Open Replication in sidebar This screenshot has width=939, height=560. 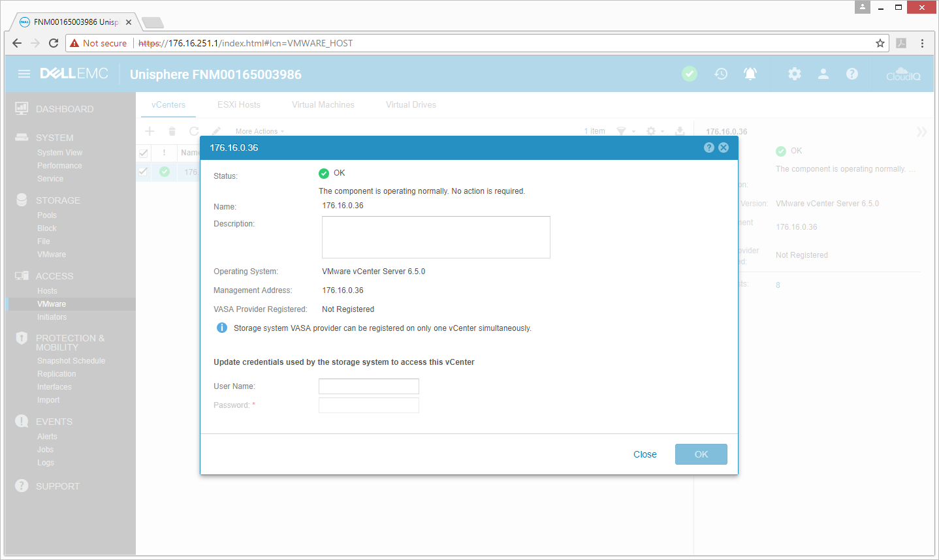pos(57,374)
